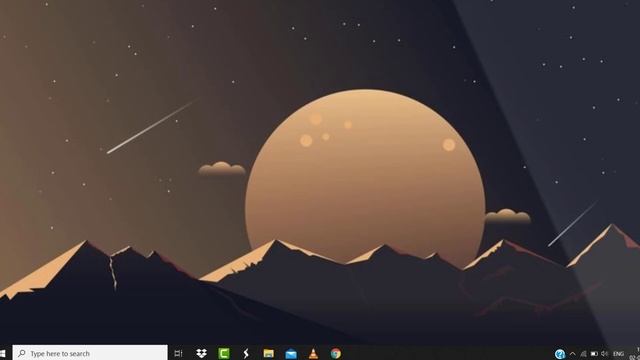Launch Dropbox from the taskbar
The image size is (640, 360).
(x=202, y=353)
